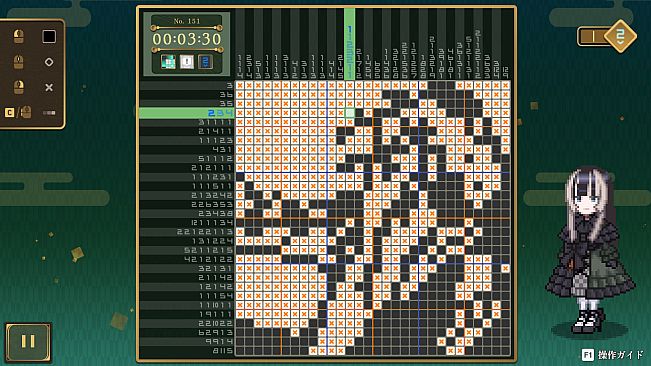Select the highlighted row clue 234
This screenshot has height=366, width=651.
pos(187,113)
